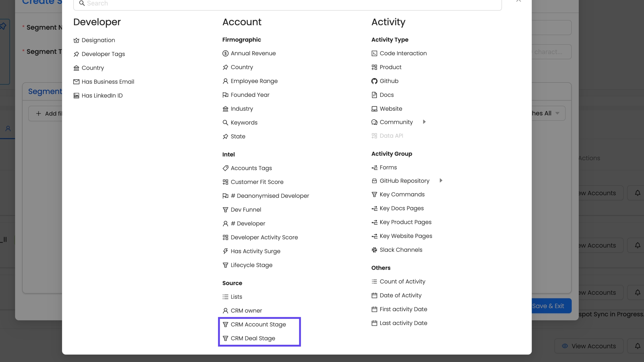
Task: Click the View Accounts button with eye icon
Action: (589, 346)
